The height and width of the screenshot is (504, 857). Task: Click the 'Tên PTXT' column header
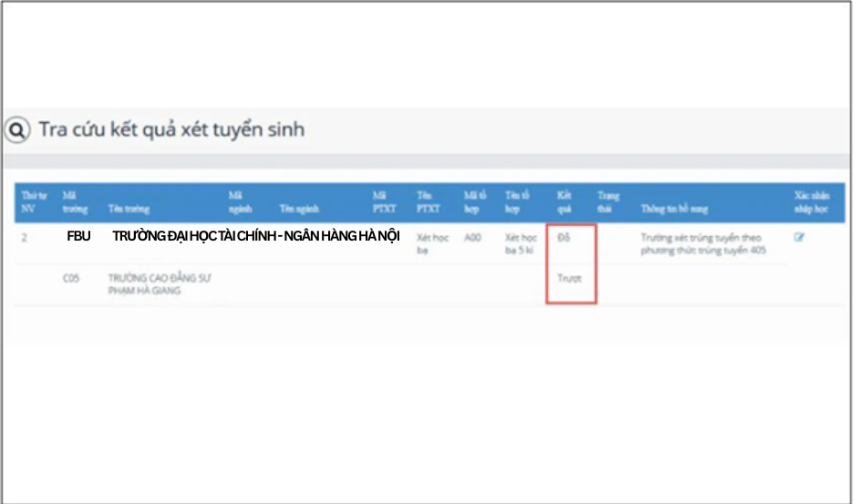pyautogui.click(x=428, y=201)
